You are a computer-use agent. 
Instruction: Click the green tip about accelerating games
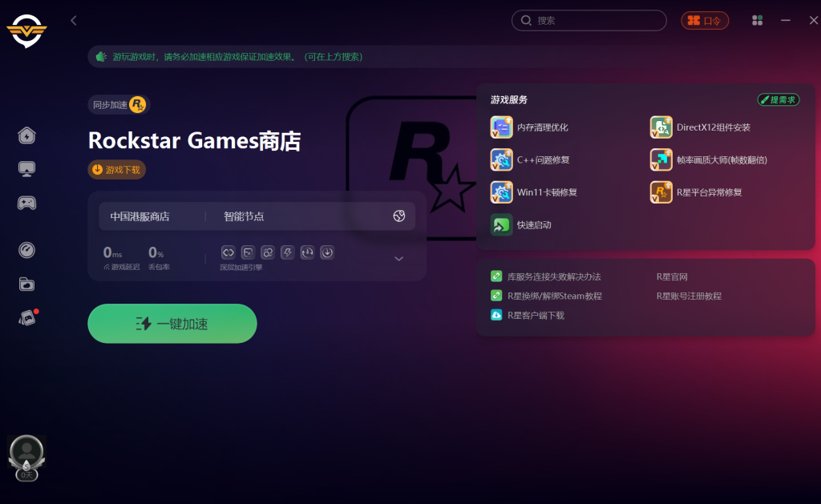[x=237, y=57]
